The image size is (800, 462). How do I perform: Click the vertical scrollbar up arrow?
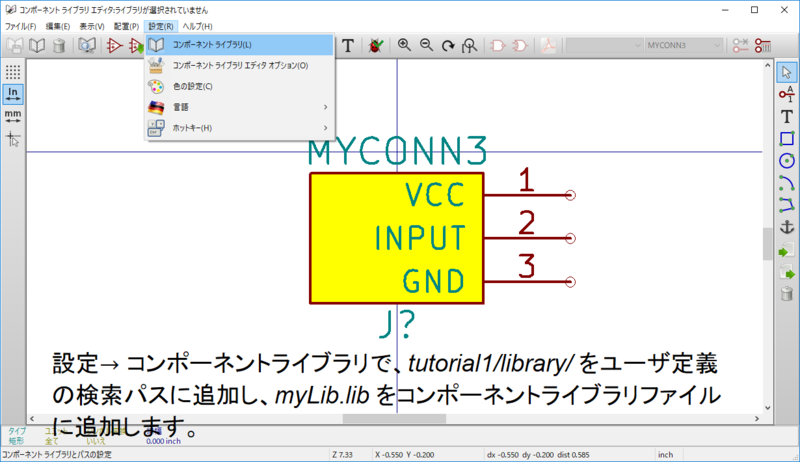coord(768,66)
